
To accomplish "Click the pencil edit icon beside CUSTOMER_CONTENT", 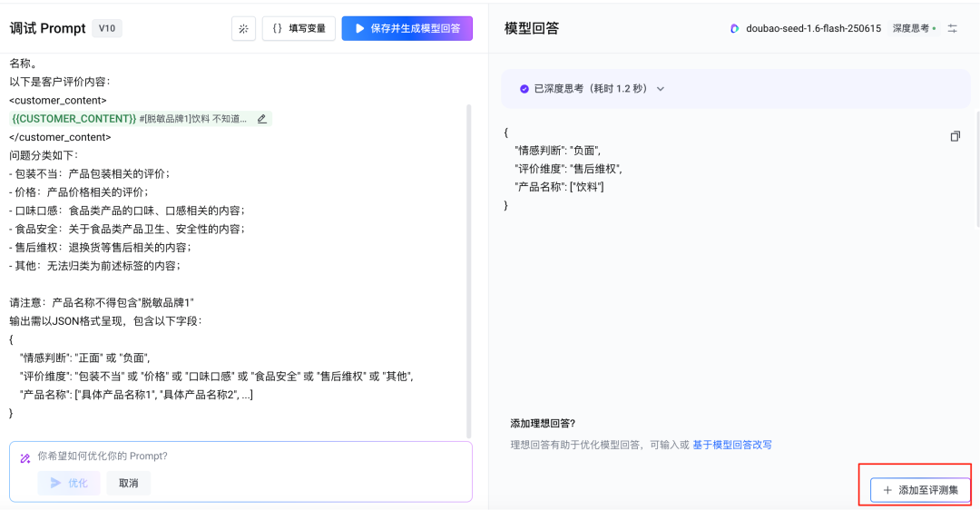I will tap(262, 119).
